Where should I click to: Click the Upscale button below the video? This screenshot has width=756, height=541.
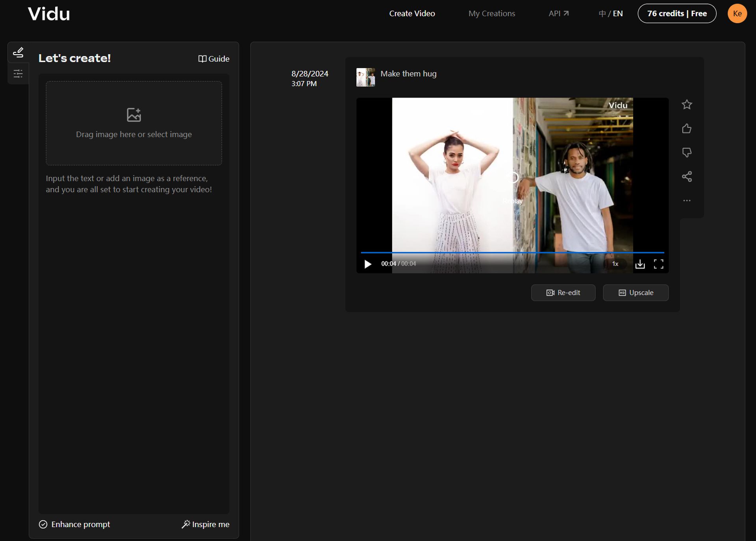point(636,293)
